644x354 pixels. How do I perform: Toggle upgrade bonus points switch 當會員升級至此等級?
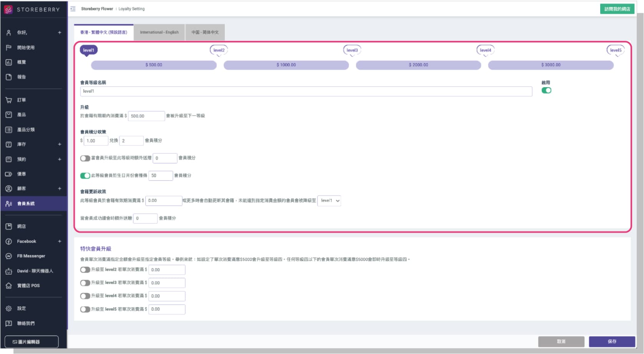click(85, 158)
